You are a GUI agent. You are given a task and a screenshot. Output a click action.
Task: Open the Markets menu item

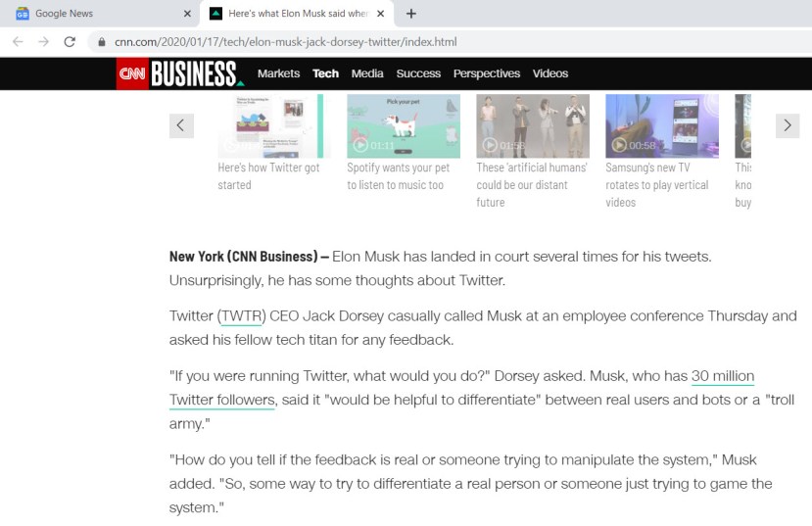(x=278, y=73)
